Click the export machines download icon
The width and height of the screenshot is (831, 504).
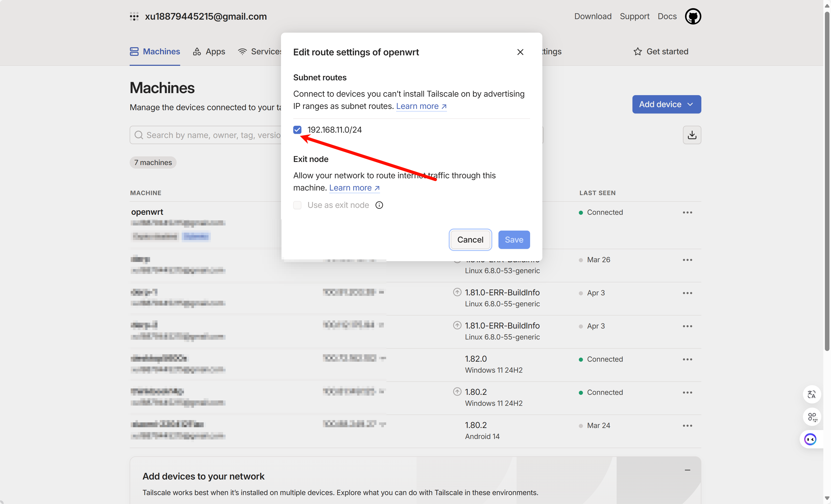(692, 135)
